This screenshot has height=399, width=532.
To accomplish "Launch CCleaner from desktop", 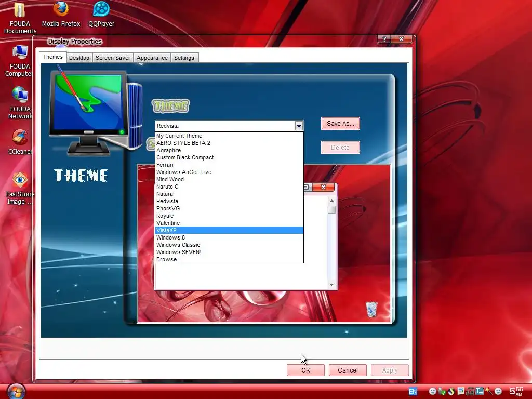I will click(x=20, y=142).
